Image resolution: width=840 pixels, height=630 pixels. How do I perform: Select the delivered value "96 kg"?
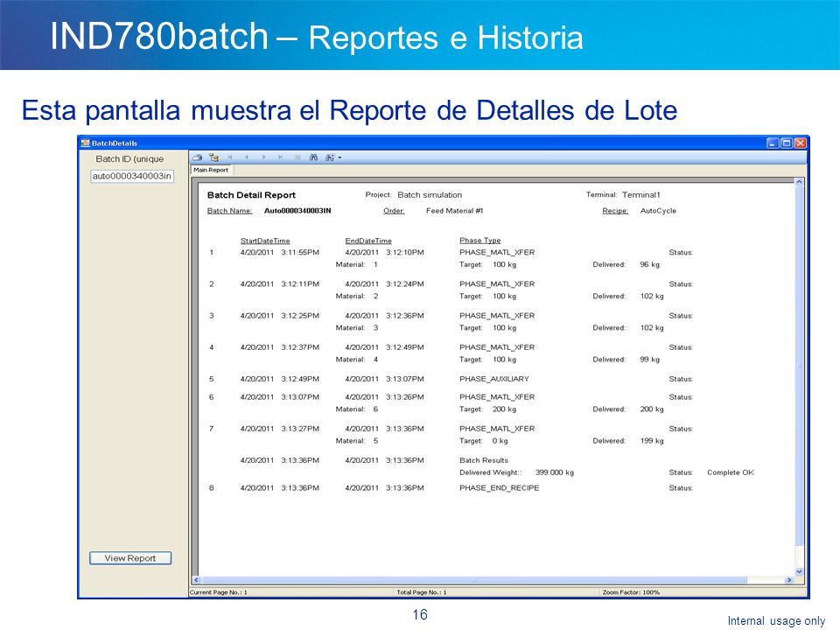pyautogui.click(x=650, y=264)
